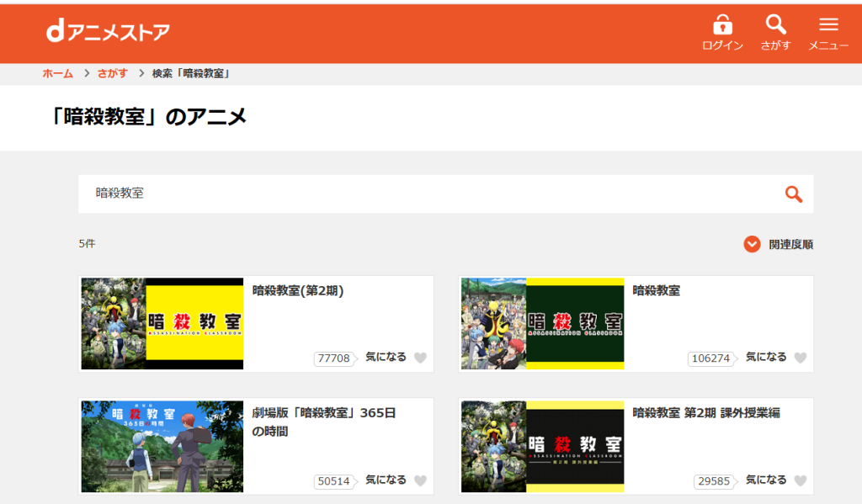
Task: Click the dアニメストア logo
Action: coord(109,31)
